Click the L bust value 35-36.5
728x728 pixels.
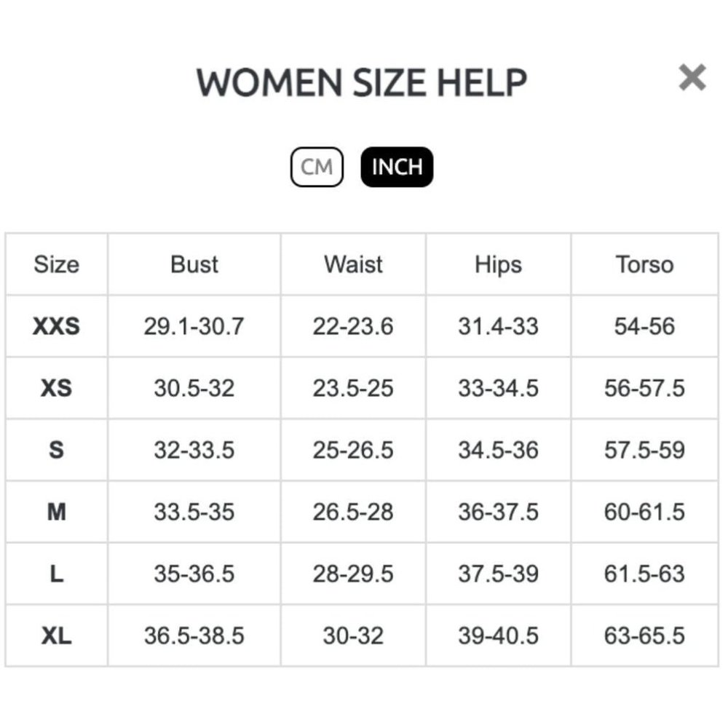pos(194,574)
